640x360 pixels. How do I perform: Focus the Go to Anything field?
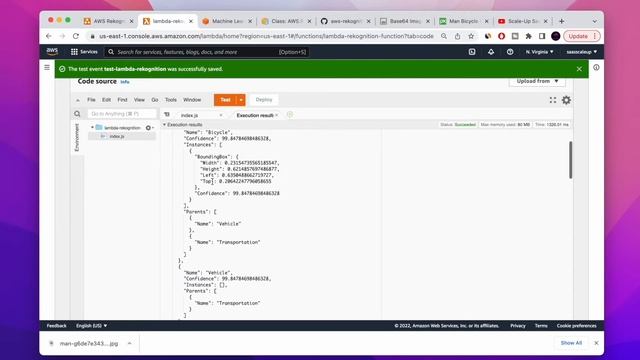click(122, 114)
